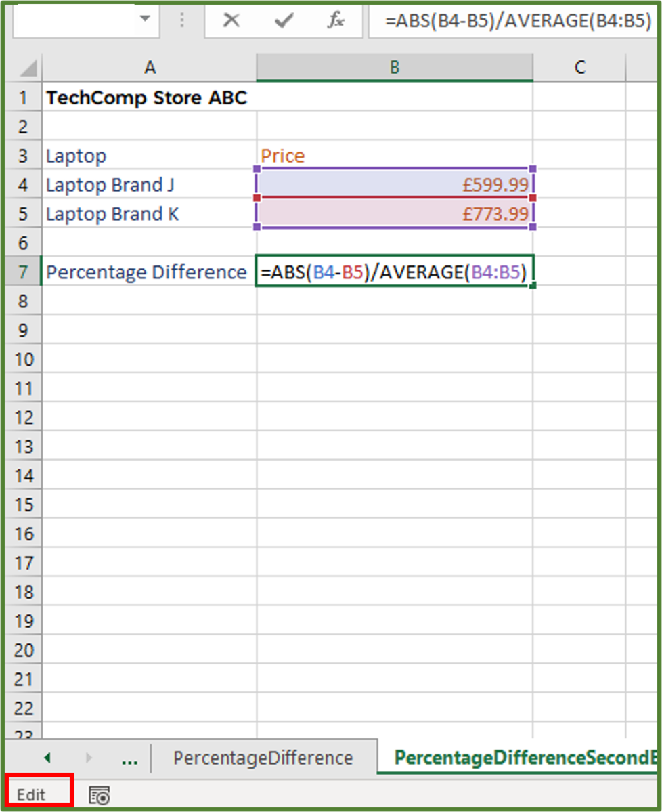
Task: Select column B header
Action: [x=395, y=67]
